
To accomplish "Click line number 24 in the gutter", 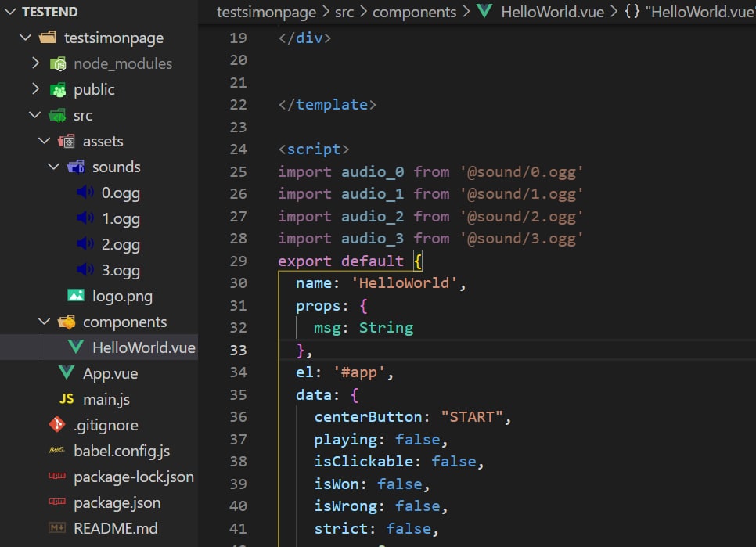I will (x=238, y=149).
